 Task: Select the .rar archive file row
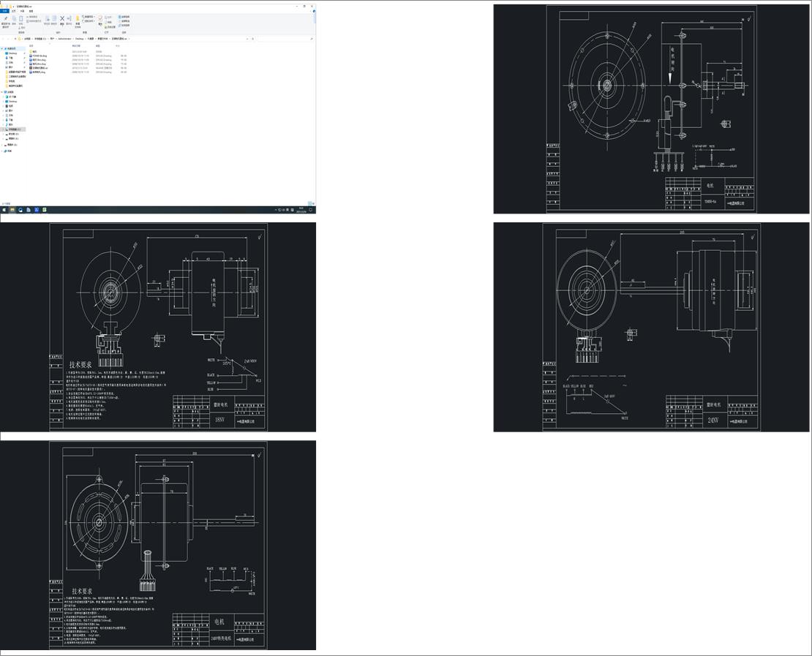[x=78, y=68]
